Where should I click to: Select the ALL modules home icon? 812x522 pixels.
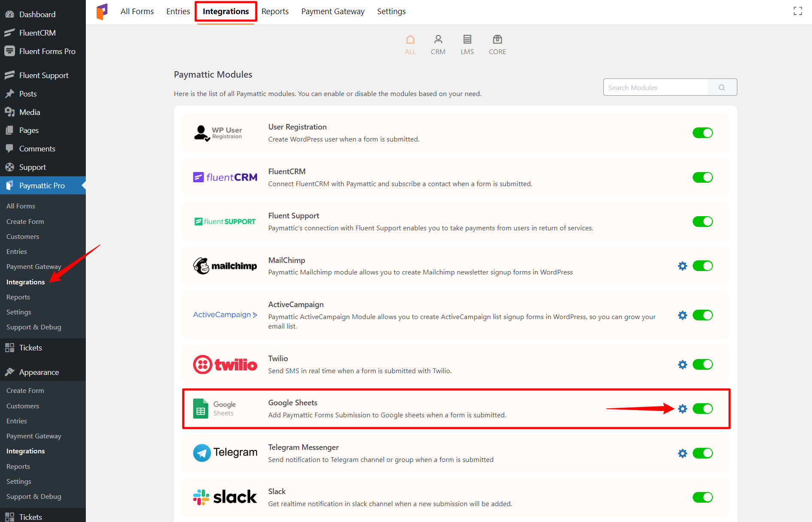click(410, 39)
